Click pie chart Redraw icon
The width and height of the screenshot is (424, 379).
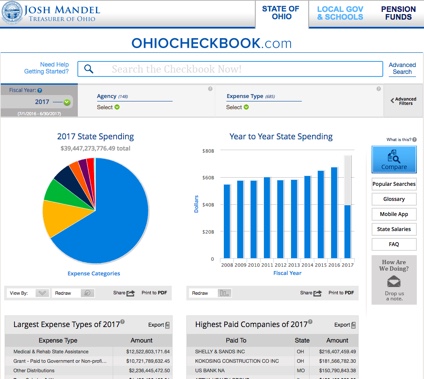(87, 293)
